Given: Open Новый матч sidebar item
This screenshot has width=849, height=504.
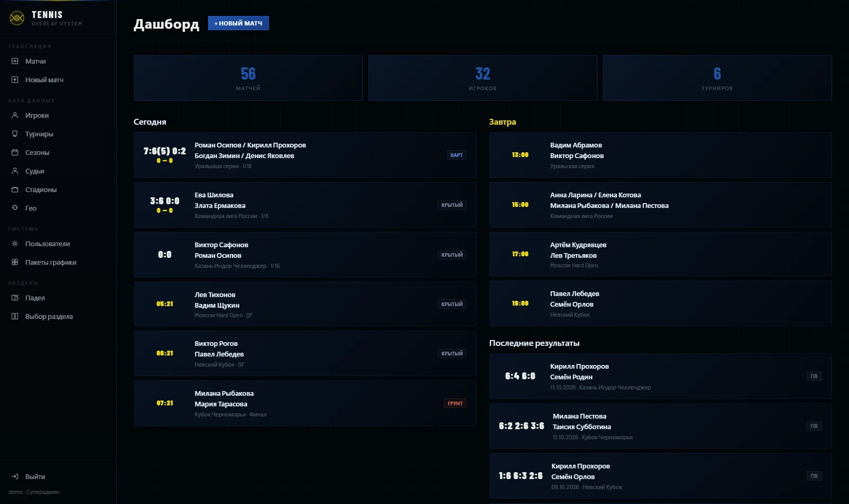Looking at the screenshot, I should coord(58,80).
